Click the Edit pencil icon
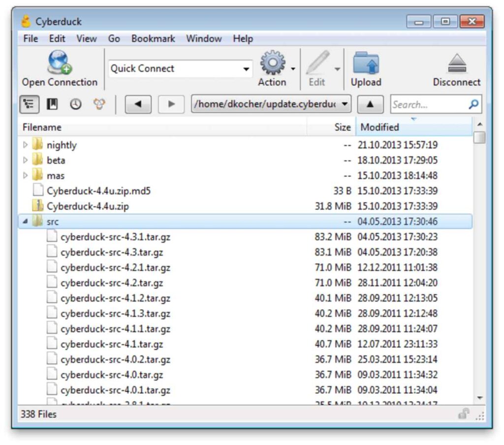The image size is (504, 445). (x=317, y=64)
